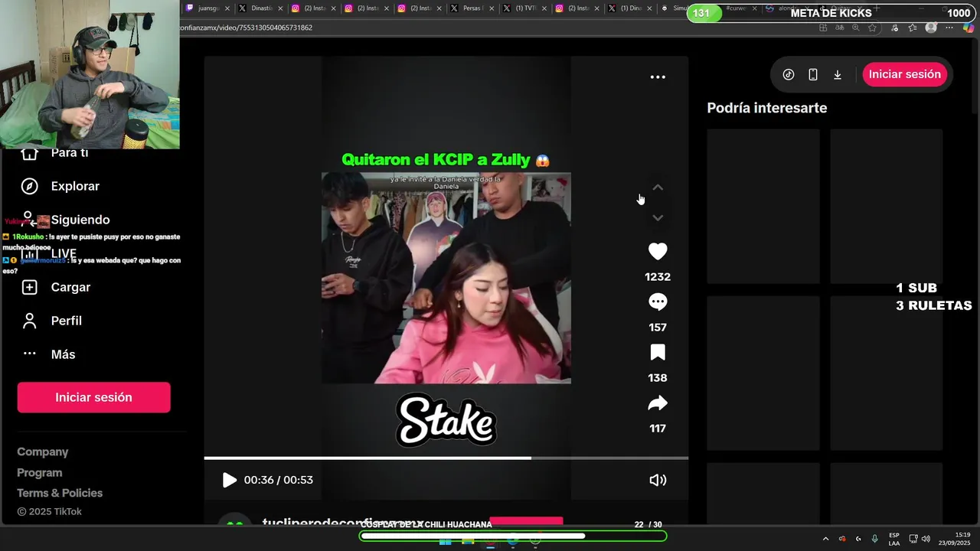Bookmark the page with the star icon
980x551 pixels.
coord(872,28)
